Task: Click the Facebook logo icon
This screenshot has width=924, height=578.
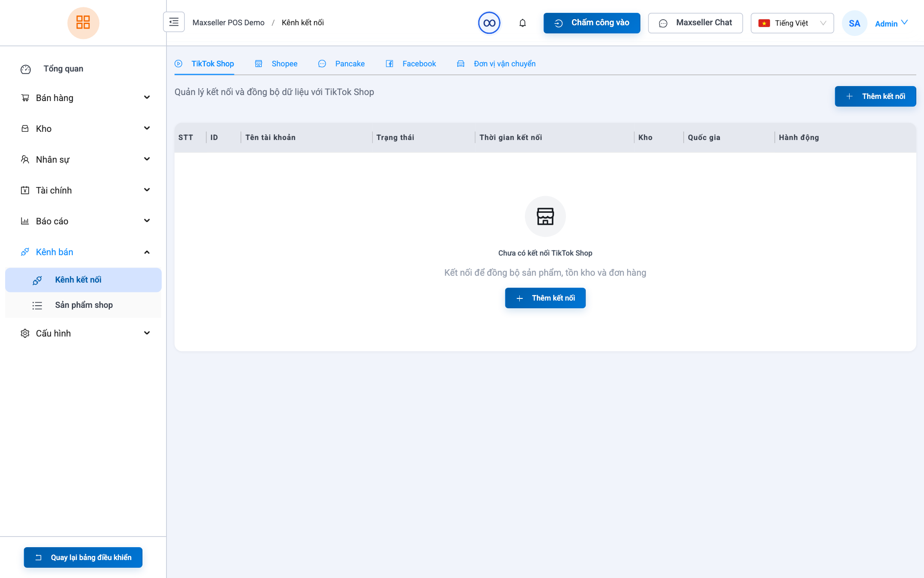Action: [389, 64]
